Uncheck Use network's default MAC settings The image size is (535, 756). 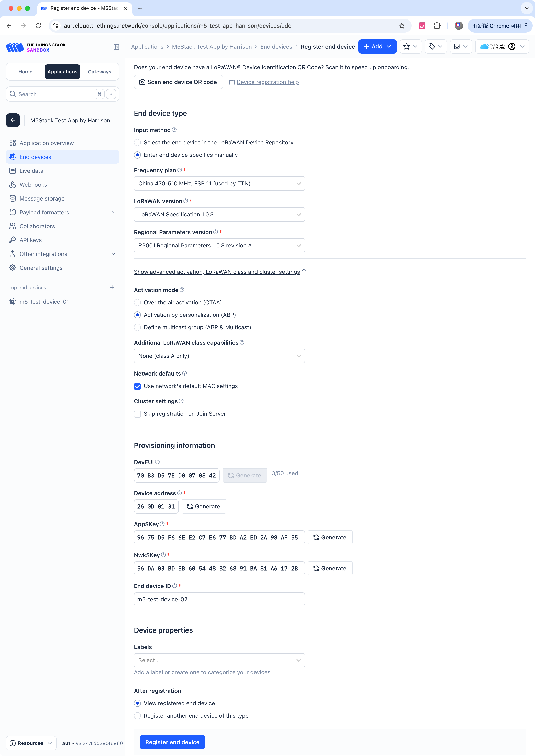pyautogui.click(x=137, y=386)
